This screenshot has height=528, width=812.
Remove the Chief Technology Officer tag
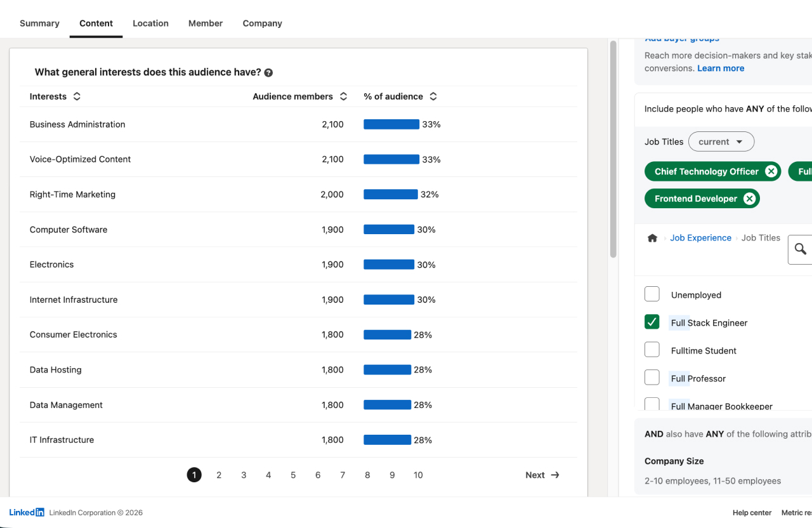[x=771, y=171]
